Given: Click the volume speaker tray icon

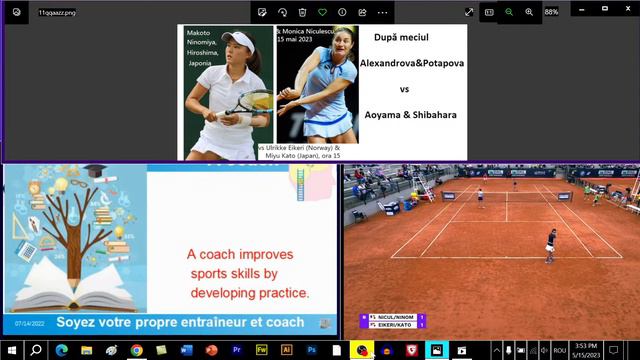Looking at the screenshot, I should (544, 350).
